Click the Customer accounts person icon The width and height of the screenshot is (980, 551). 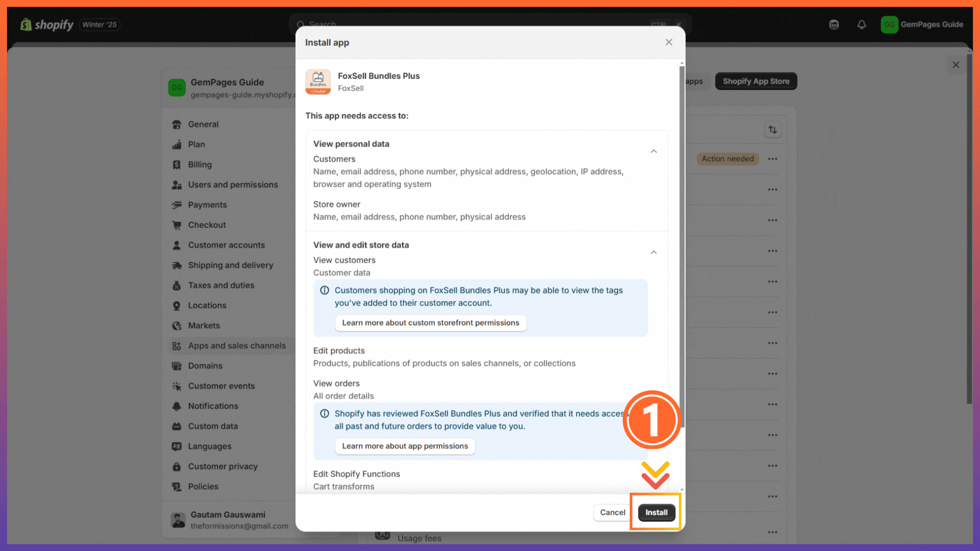[177, 245]
